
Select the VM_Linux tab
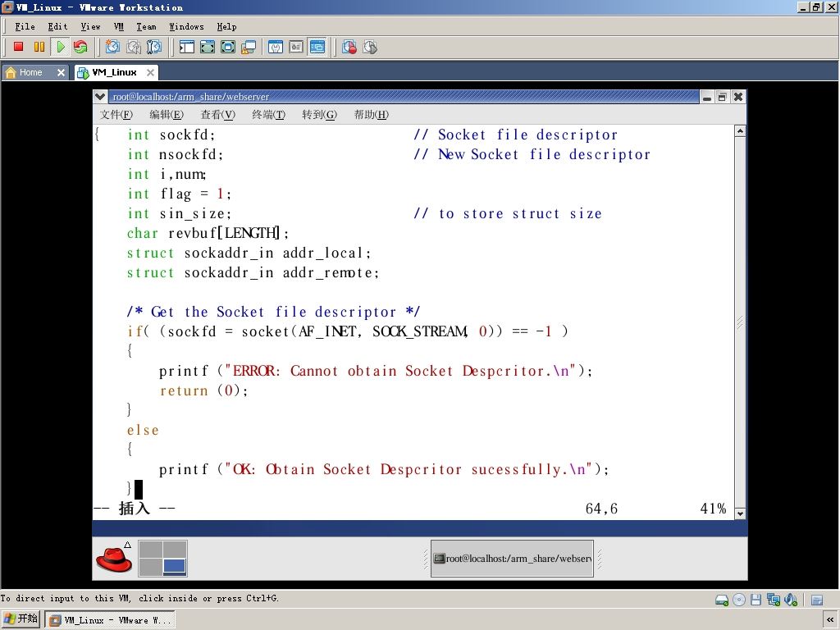114,72
